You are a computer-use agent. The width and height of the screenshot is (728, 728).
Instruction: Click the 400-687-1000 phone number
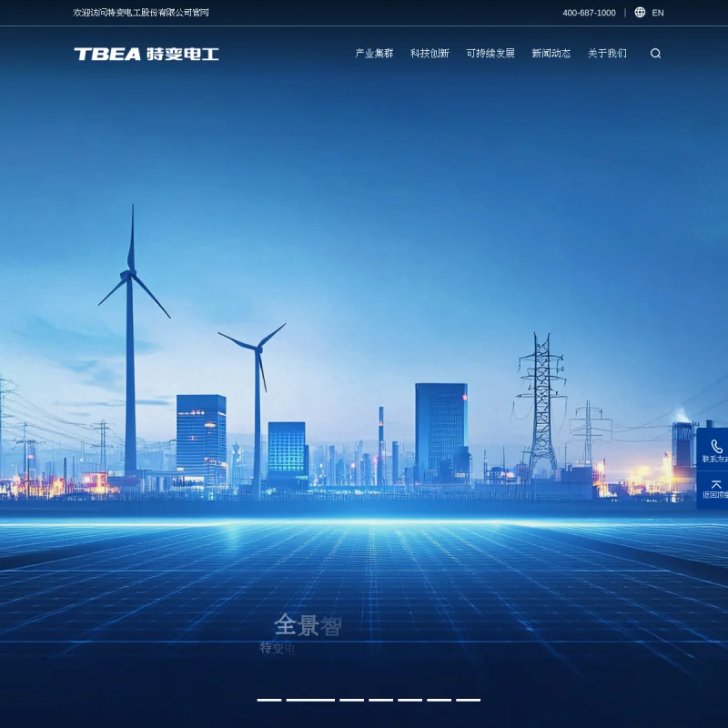tap(589, 13)
